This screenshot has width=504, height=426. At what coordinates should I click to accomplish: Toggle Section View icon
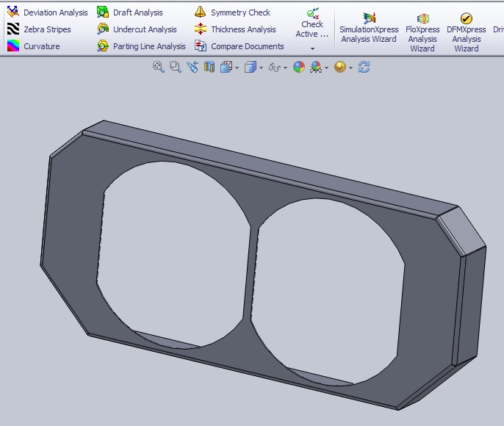pyautogui.click(x=209, y=67)
